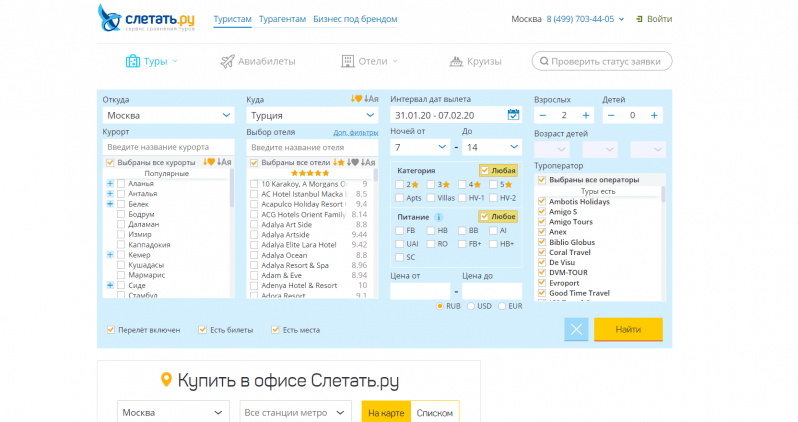Increase the number of adults
This screenshot has height=422, width=798.
pos(586,116)
